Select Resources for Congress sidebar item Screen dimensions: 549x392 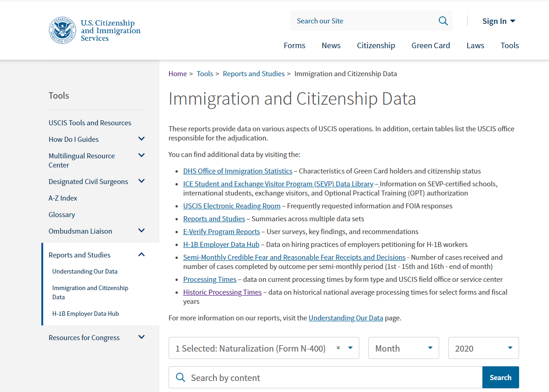pos(84,337)
